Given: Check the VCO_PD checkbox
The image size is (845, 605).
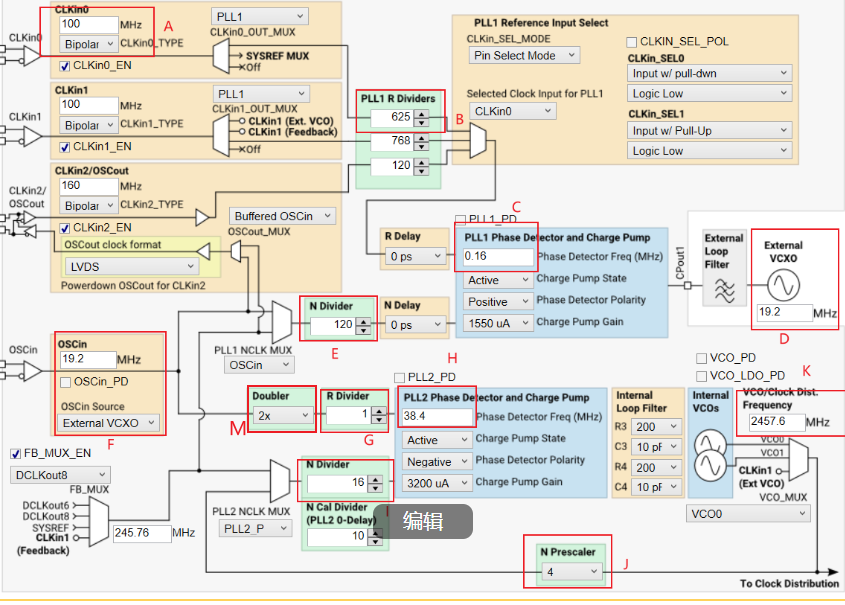Looking at the screenshot, I should (702, 358).
